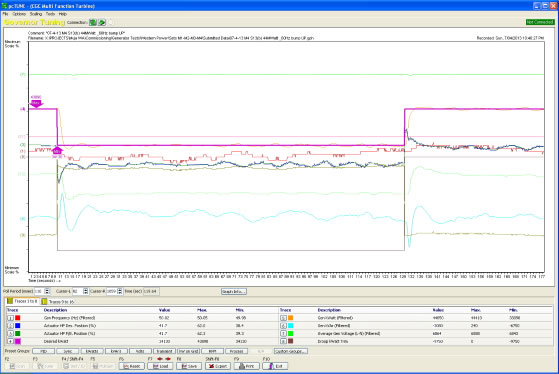The height and width of the screenshot is (374, 559).
Task: Click the dark green swatch for Actuator HP Fdb. Position
Action: pyautogui.click(x=17, y=333)
